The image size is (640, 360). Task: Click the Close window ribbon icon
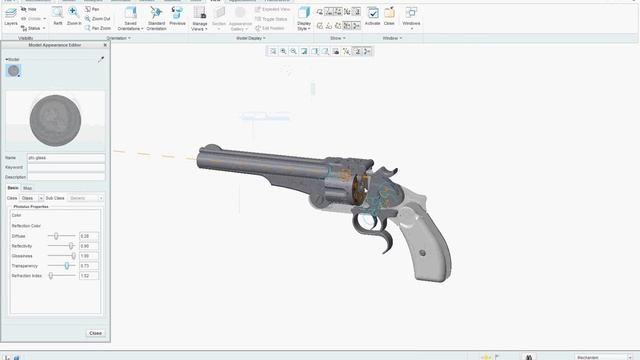point(389,16)
